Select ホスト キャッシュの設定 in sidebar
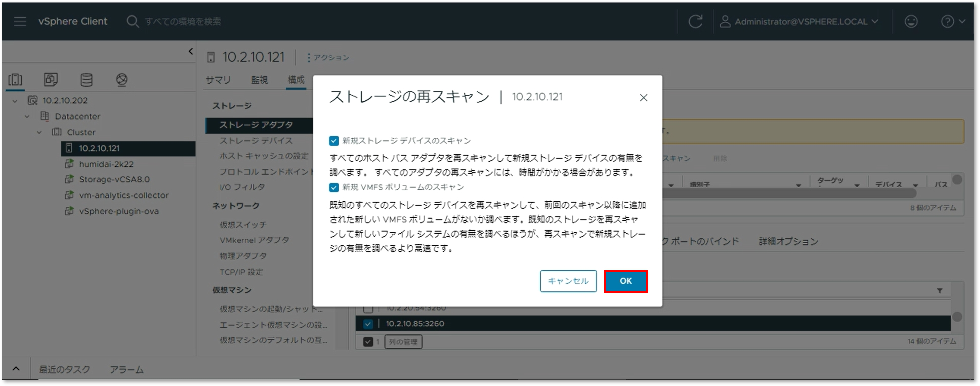This screenshot has height=386, width=980. coord(264,156)
